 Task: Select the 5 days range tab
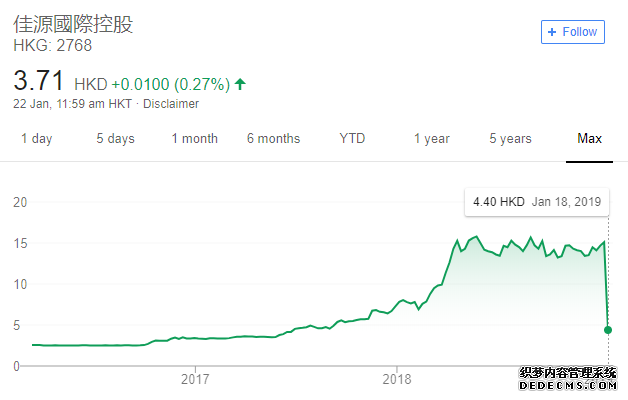(x=115, y=139)
